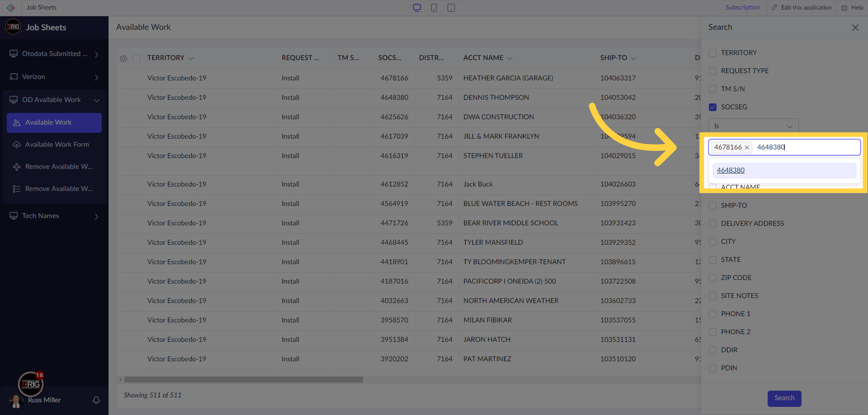Switch to tablet preview icon

pos(451,8)
